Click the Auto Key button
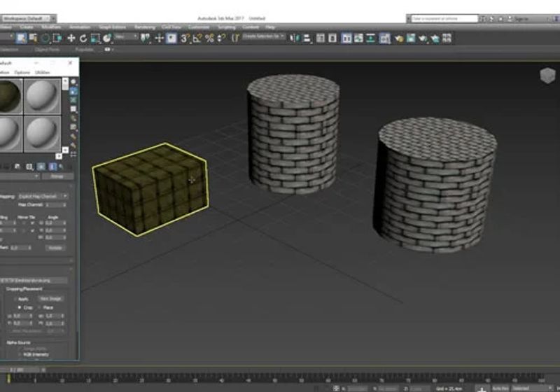Viewport: 560px width, 392px height. coord(500,388)
